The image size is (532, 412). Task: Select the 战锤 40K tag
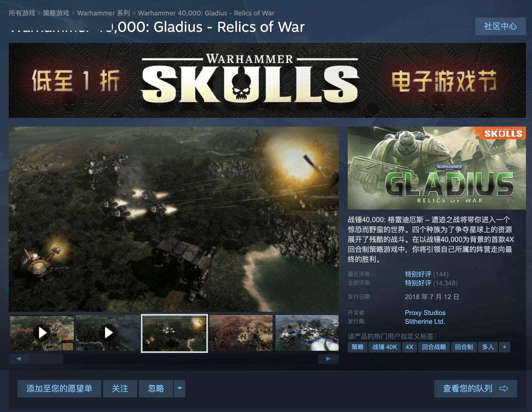click(x=385, y=347)
